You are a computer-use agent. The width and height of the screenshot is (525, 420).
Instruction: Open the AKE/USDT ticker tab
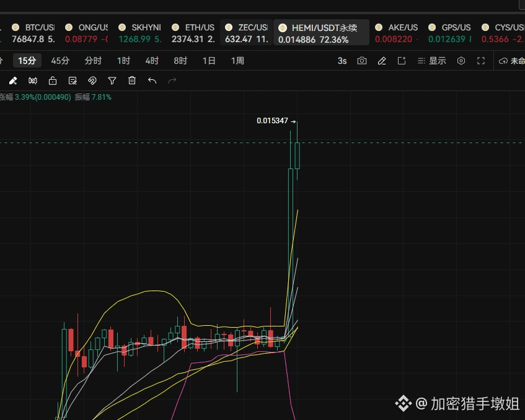click(x=397, y=33)
